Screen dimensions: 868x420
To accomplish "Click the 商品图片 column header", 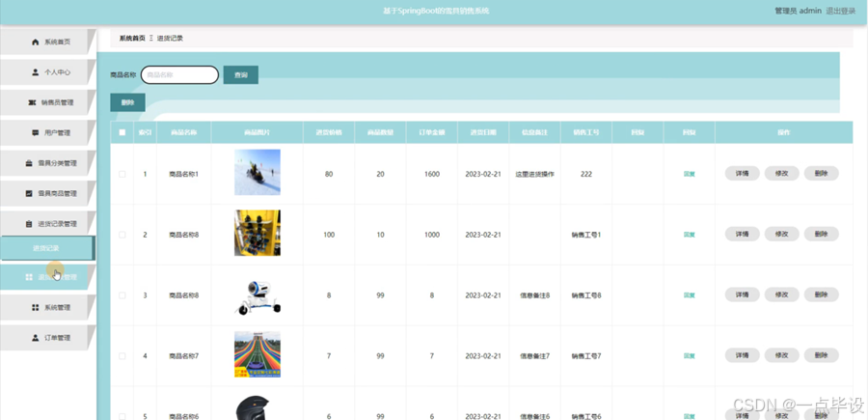I will [257, 132].
